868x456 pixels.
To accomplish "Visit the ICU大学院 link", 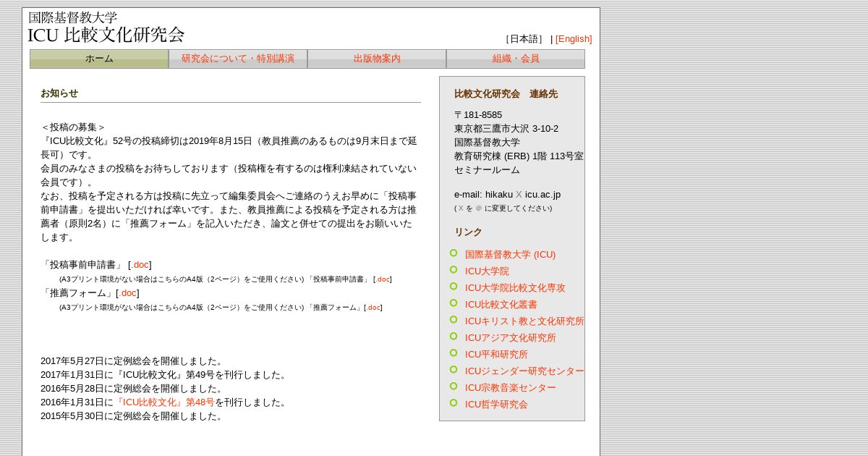I will [487, 271].
